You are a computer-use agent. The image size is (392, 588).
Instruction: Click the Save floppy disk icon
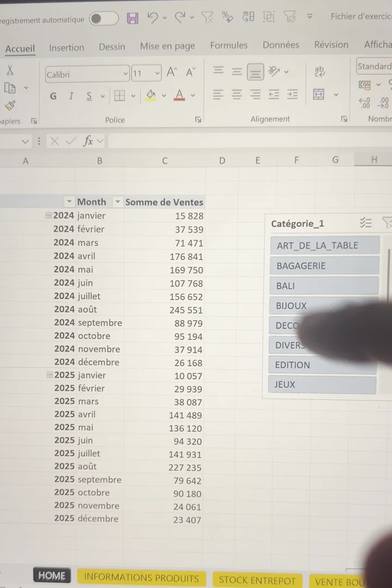(132, 18)
